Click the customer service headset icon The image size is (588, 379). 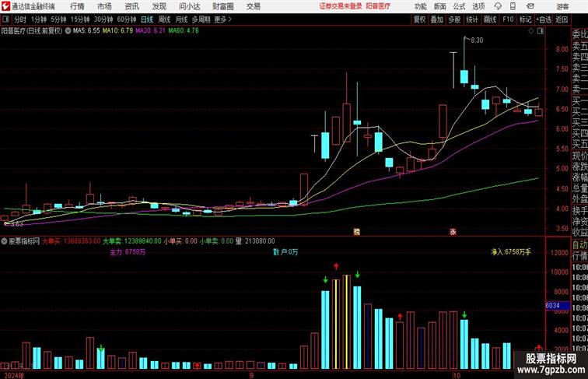pyautogui.click(x=498, y=6)
